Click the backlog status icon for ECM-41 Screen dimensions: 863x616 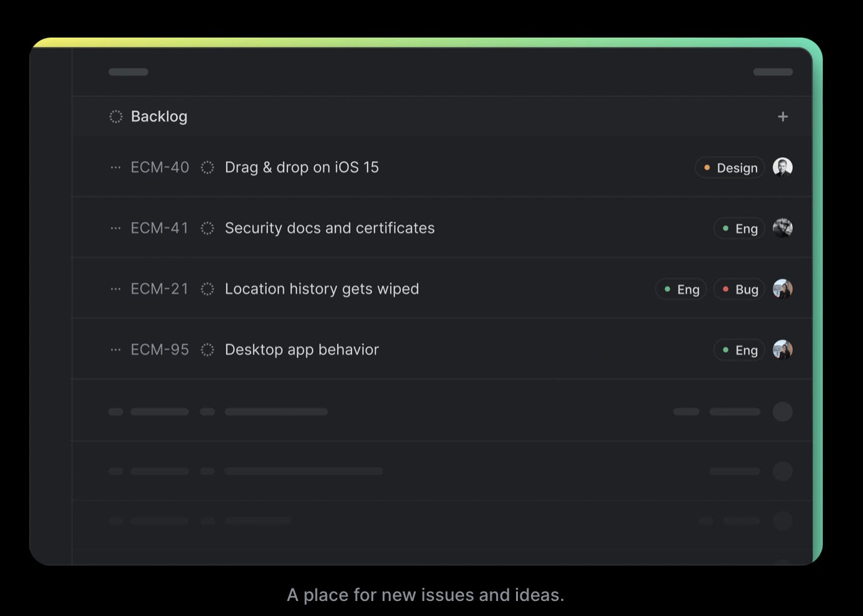click(x=207, y=228)
